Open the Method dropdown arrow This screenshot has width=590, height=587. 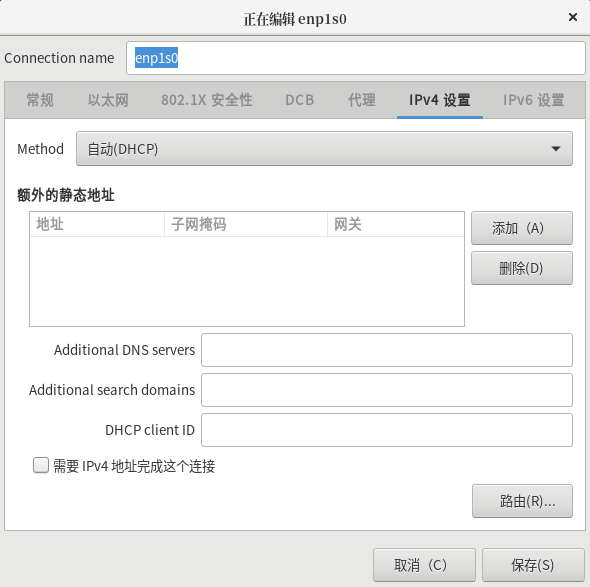[556, 149]
